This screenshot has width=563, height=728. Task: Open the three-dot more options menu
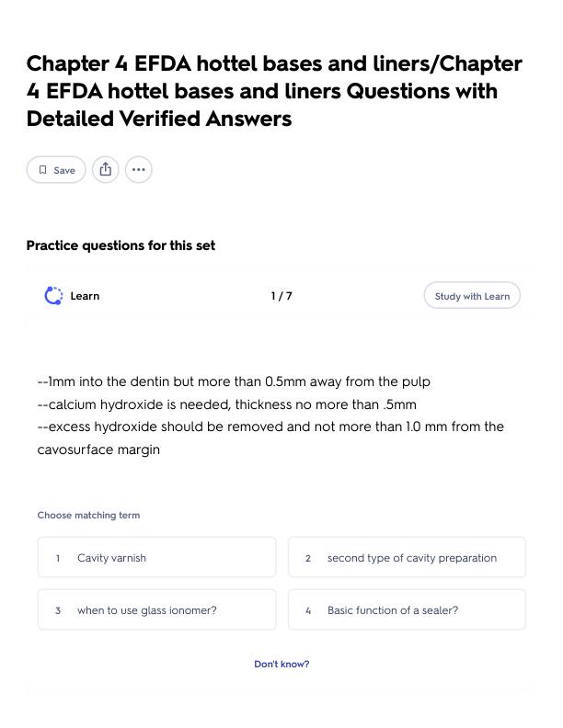(138, 169)
